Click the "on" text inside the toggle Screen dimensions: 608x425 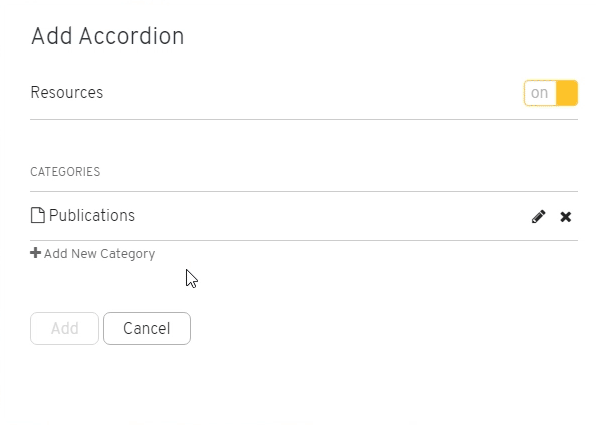click(539, 93)
